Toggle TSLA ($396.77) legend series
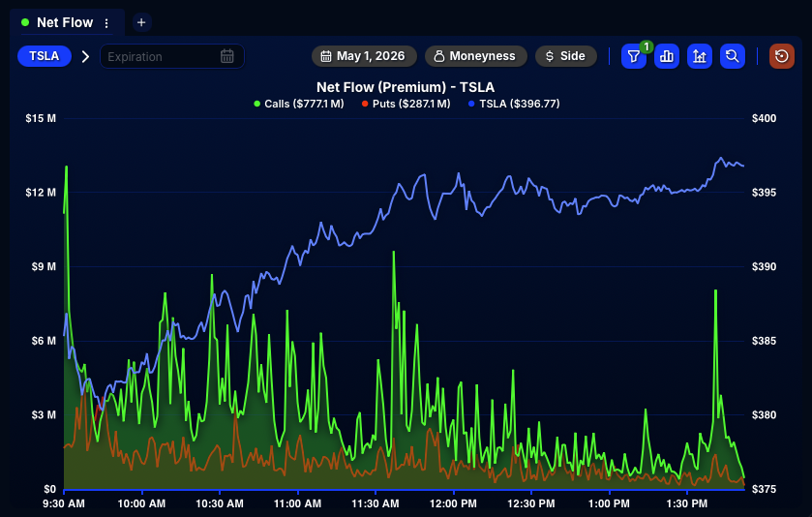This screenshot has height=517, width=812. pos(514,104)
